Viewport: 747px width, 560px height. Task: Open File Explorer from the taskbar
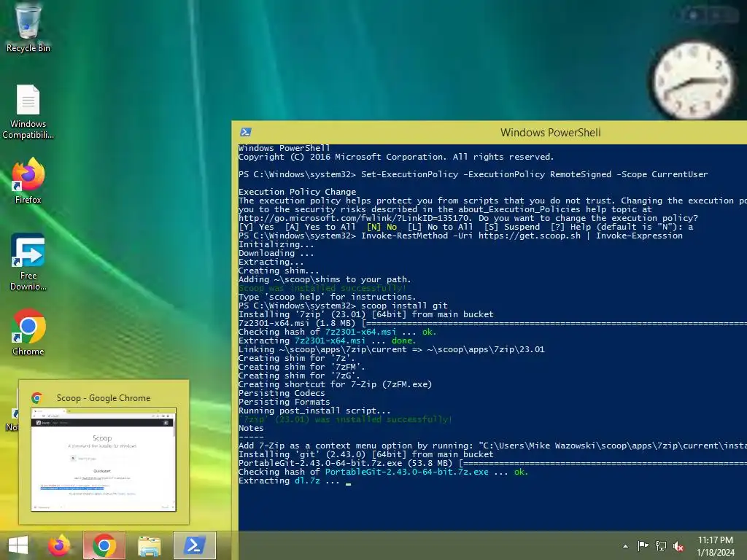tap(149, 545)
